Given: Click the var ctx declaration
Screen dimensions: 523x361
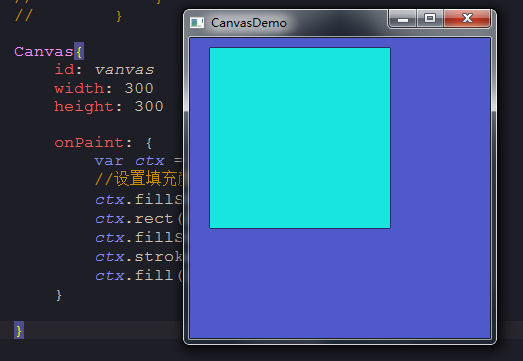Looking at the screenshot, I should (x=129, y=161).
